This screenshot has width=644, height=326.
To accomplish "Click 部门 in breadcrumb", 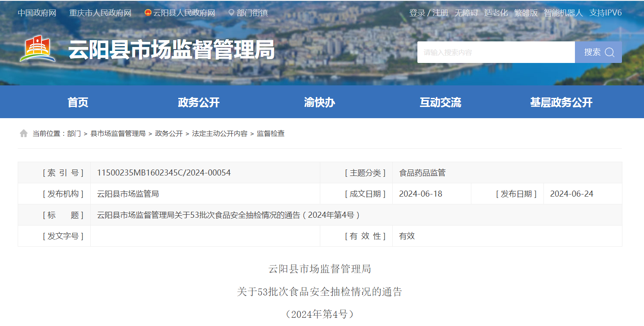I will point(74,134).
